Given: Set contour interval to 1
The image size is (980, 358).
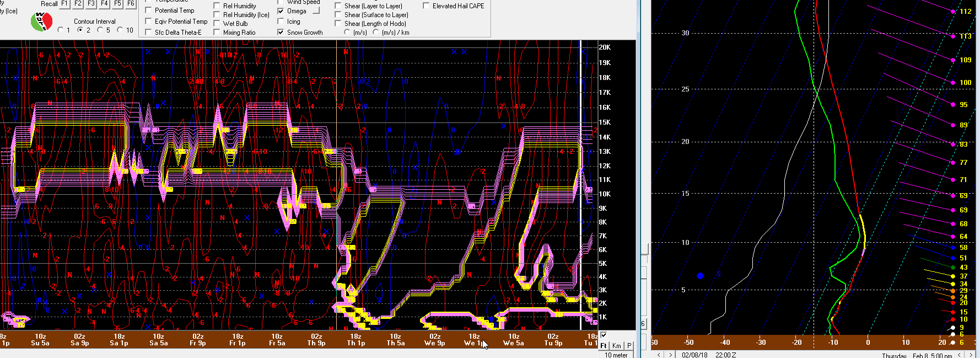Looking at the screenshot, I should [61, 30].
